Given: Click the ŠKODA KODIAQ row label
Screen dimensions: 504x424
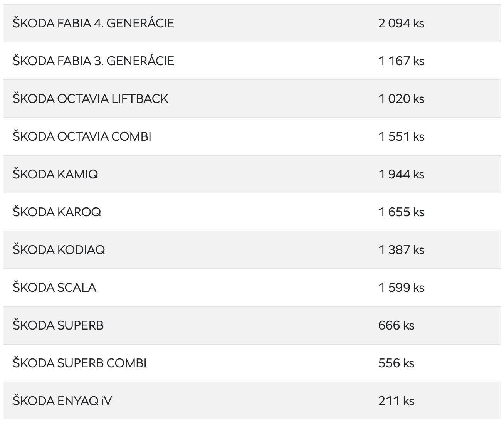Looking at the screenshot, I should pyautogui.click(x=59, y=250).
